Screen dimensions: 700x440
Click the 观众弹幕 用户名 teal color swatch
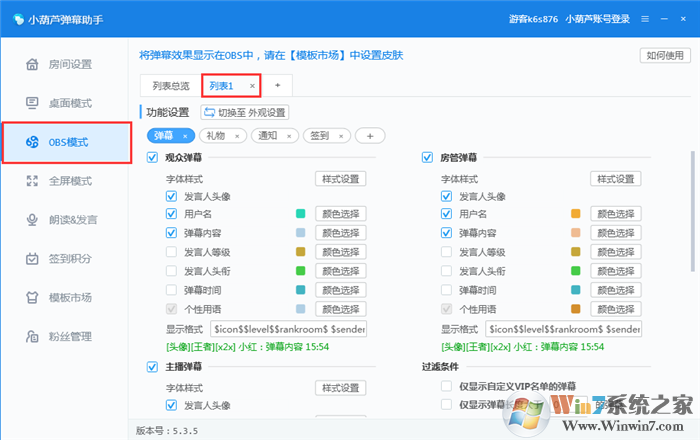(300, 214)
